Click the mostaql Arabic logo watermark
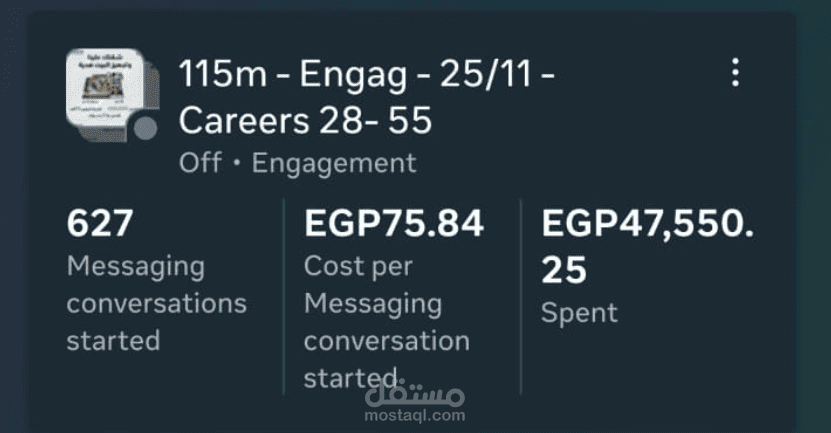Viewport: 831px width, 433px height. [415, 394]
